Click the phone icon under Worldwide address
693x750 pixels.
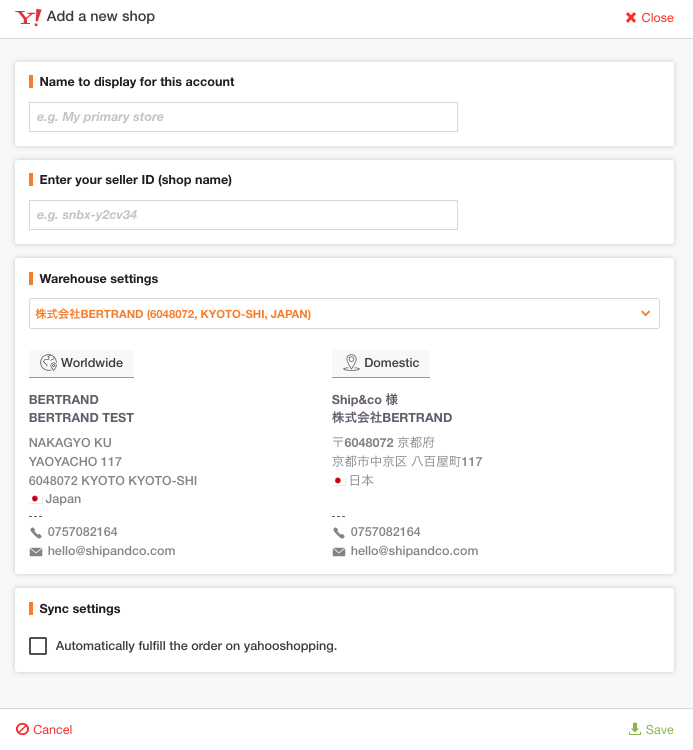36,532
